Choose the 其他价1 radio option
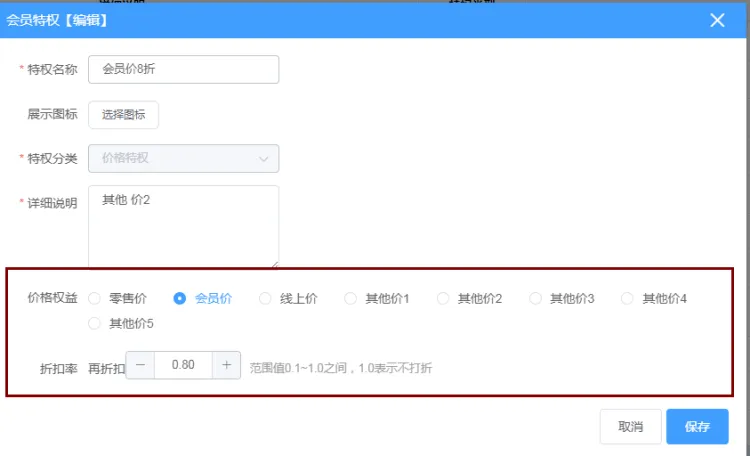Image resolution: width=750 pixels, height=456 pixels. 351,298
